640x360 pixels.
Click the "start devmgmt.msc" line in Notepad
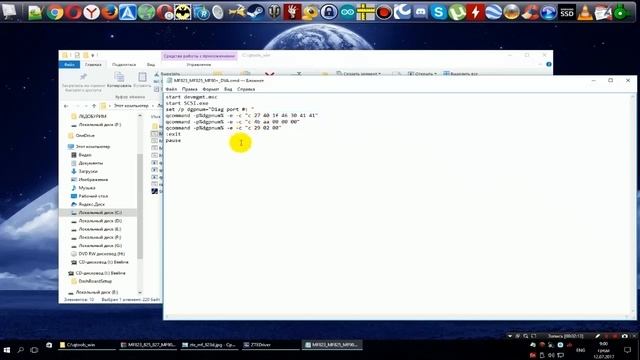click(x=191, y=97)
